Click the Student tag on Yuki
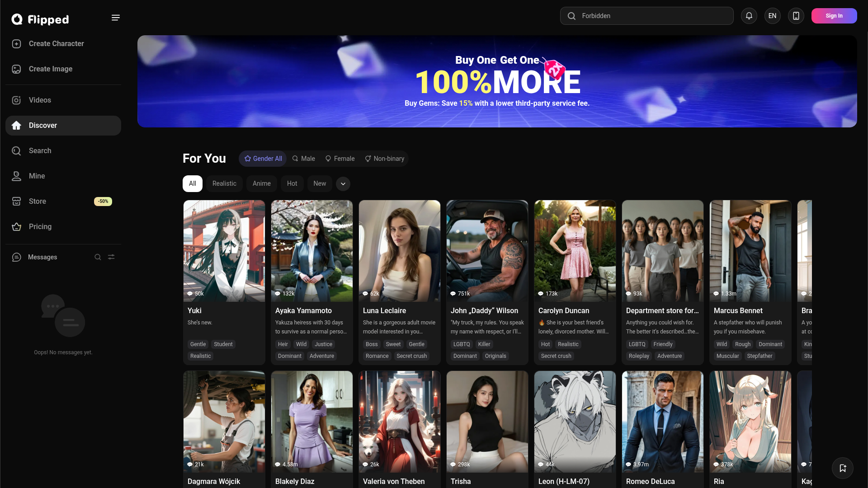Viewport: 868px width, 488px height. [223, 344]
